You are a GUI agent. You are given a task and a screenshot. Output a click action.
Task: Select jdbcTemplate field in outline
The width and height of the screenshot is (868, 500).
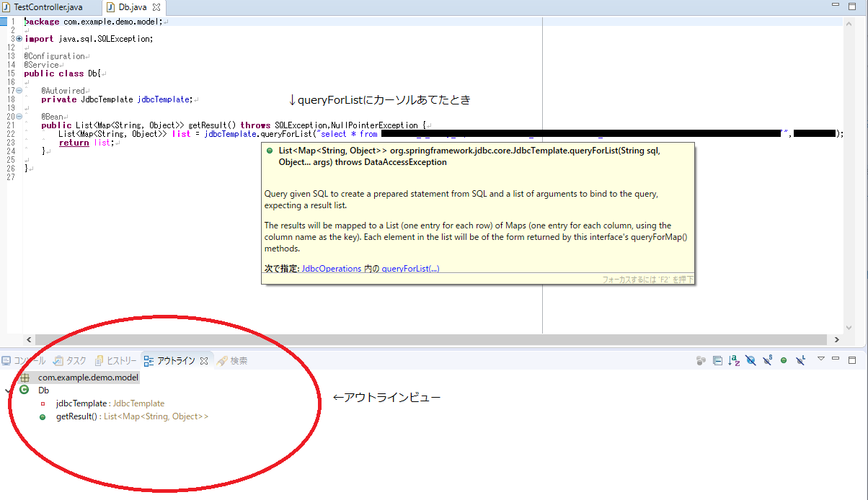point(110,403)
